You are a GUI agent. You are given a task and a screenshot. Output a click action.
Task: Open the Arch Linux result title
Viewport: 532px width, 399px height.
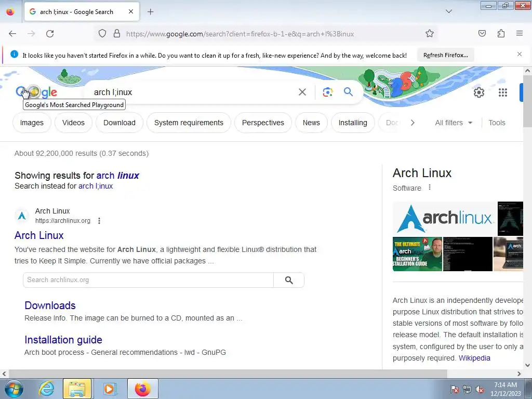39,235
